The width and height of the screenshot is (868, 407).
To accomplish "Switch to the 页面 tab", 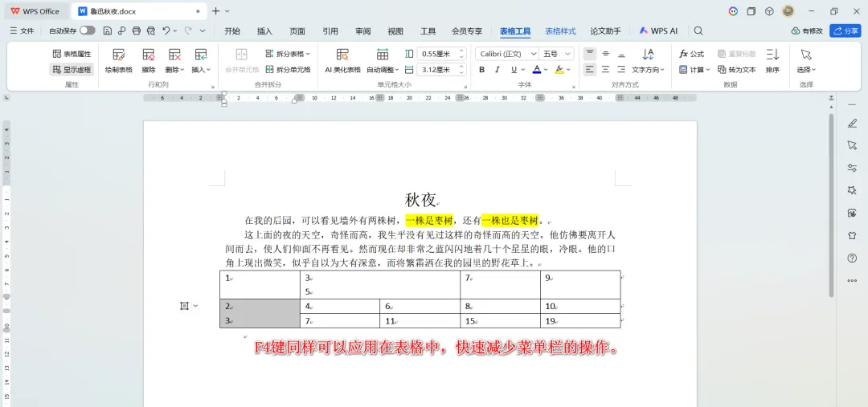I will 297,31.
